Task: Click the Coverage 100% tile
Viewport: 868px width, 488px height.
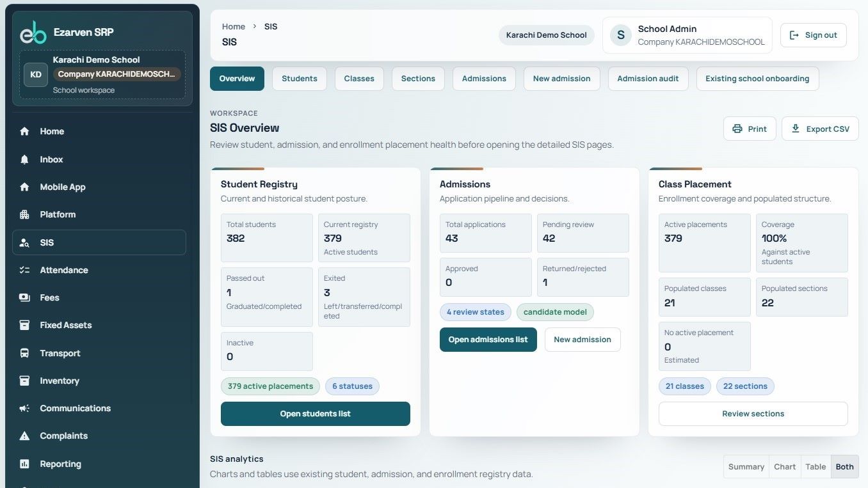Action: [x=802, y=243]
